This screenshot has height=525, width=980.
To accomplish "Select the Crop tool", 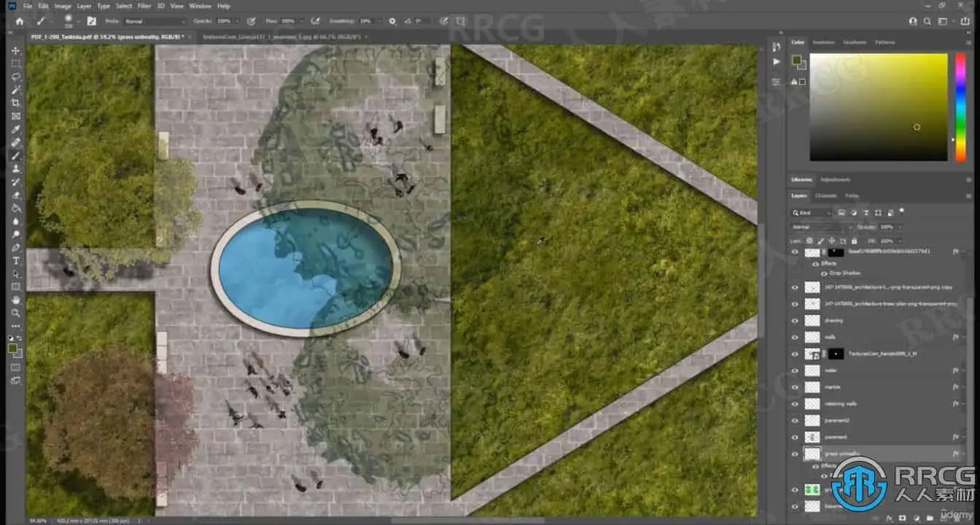I will 16,103.
